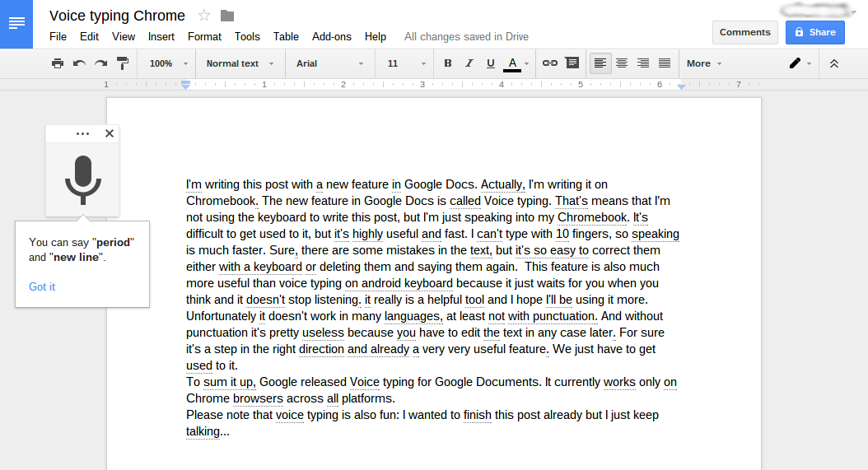
Task: Open the Arial font dropdown
Action: click(330, 63)
